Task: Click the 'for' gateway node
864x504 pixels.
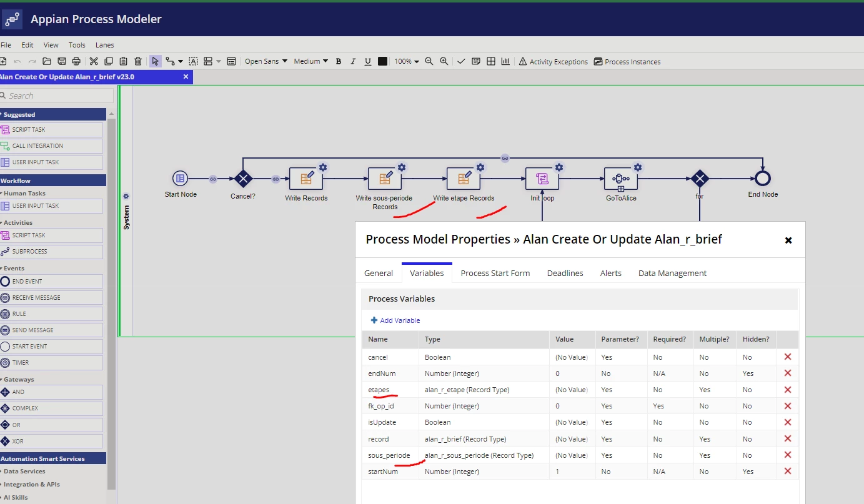Action: coord(700,179)
